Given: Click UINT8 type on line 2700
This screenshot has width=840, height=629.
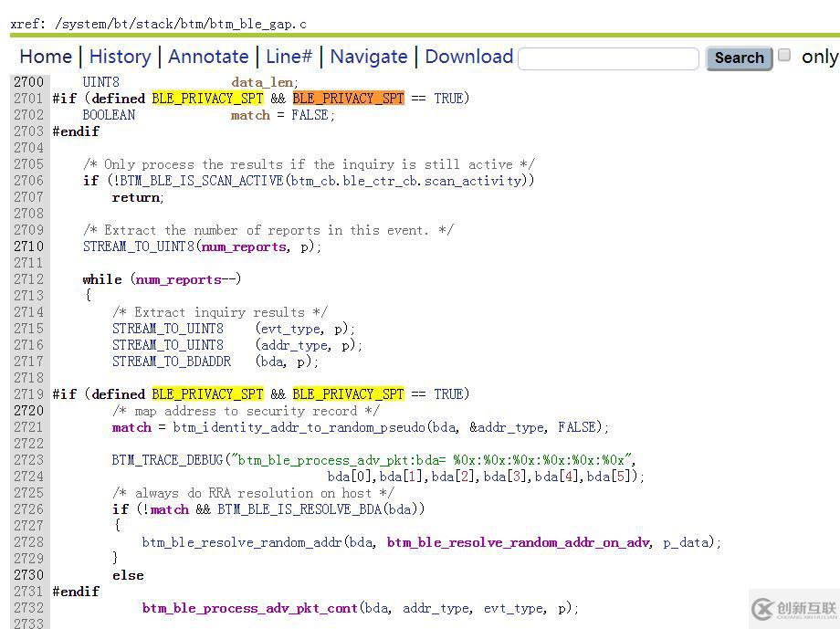Looking at the screenshot, I should (100, 82).
